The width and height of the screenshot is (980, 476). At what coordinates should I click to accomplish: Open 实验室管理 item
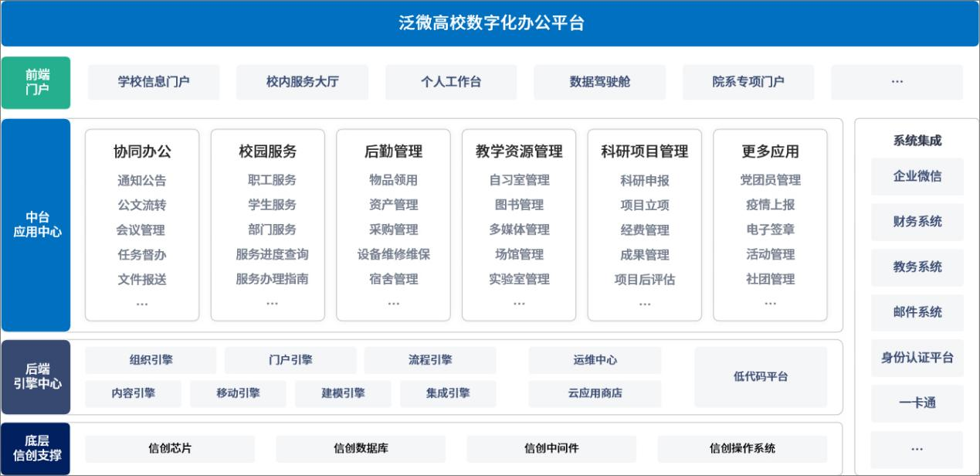point(519,279)
